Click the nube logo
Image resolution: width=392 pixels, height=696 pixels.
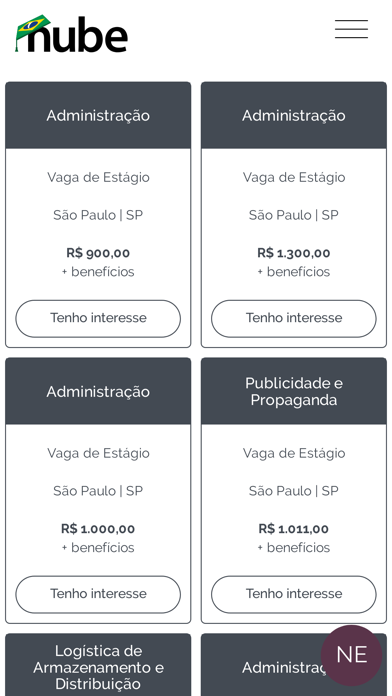pyautogui.click(x=71, y=34)
